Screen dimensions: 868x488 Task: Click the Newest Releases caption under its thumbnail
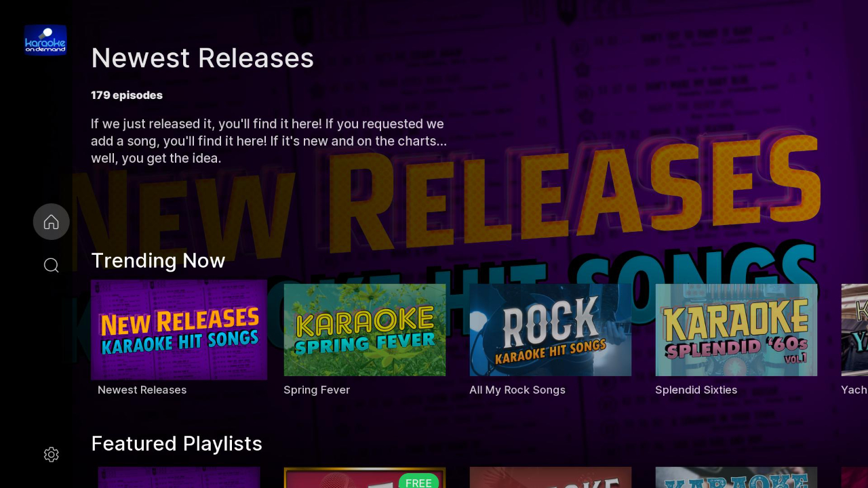point(142,390)
